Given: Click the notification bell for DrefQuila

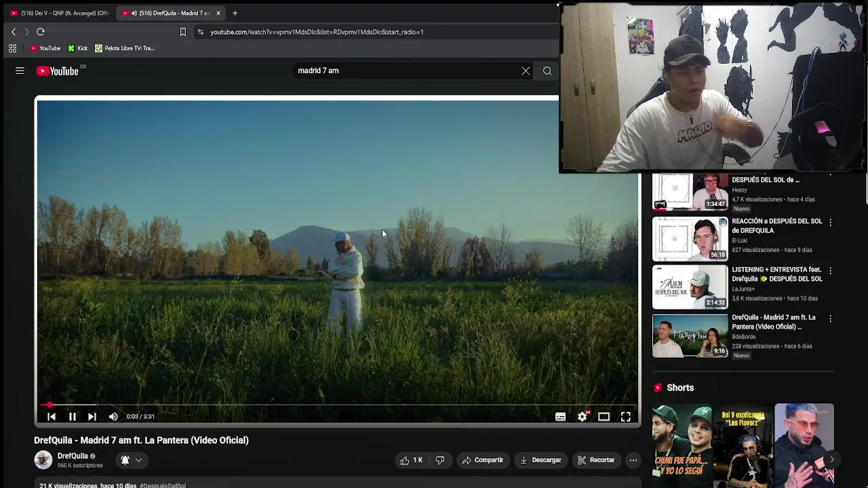Looking at the screenshot, I should (125, 460).
